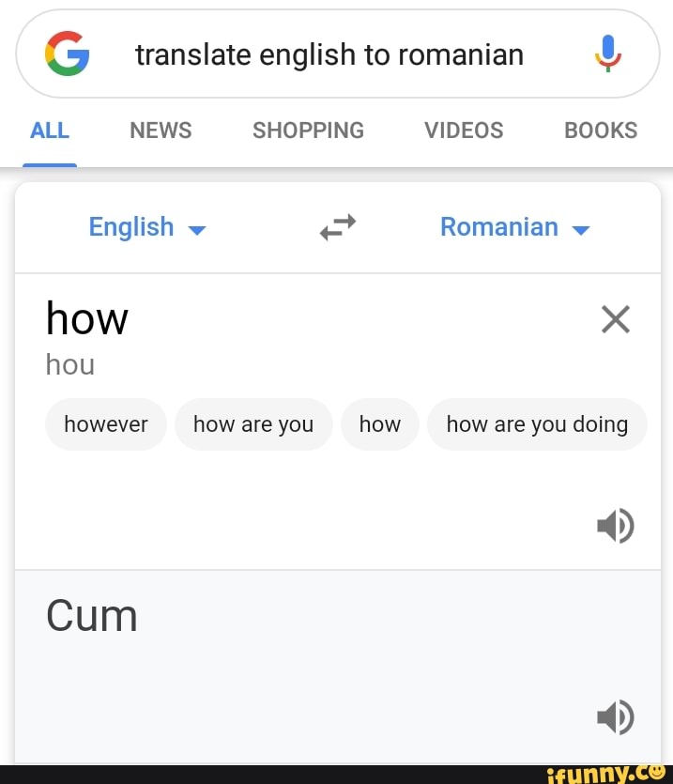The image size is (673, 784).
Task: Choose the "how are you doing" suggestion
Action: pos(537,424)
